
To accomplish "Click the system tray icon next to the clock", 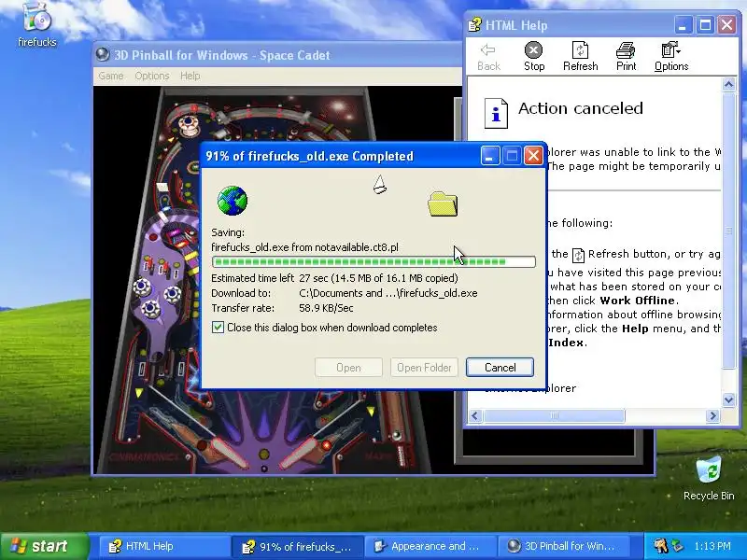I will pos(678,546).
